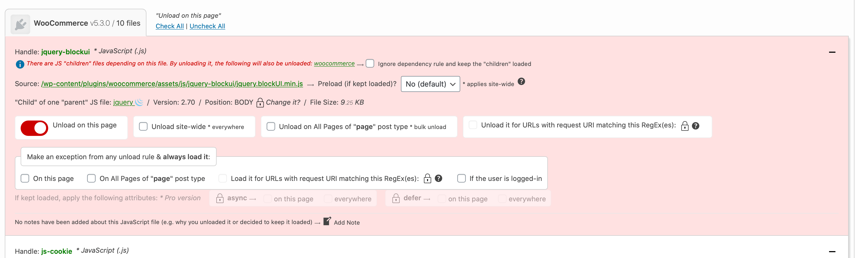Screen dimensions: 868x258
Task: Collapse the js-cookie asset row
Action: click(832, 252)
